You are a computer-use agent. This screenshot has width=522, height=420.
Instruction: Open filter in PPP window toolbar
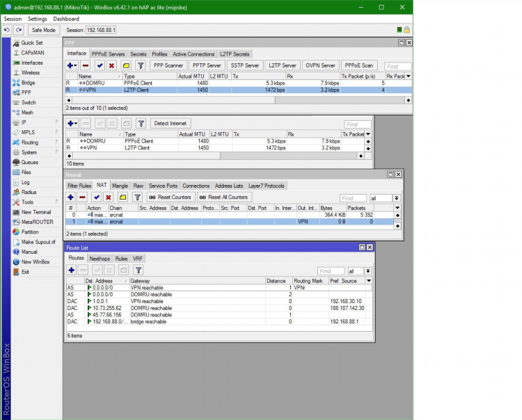(x=141, y=65)
